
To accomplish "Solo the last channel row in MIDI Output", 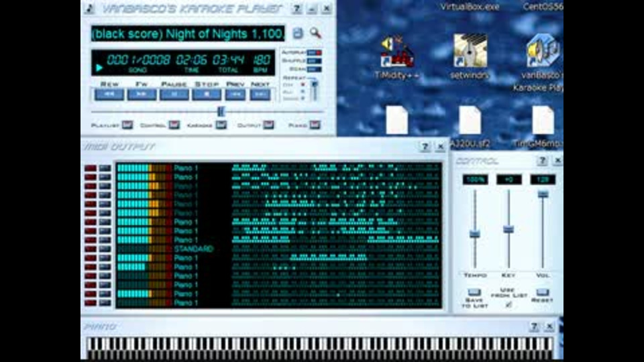I will [x=105, y=303].
